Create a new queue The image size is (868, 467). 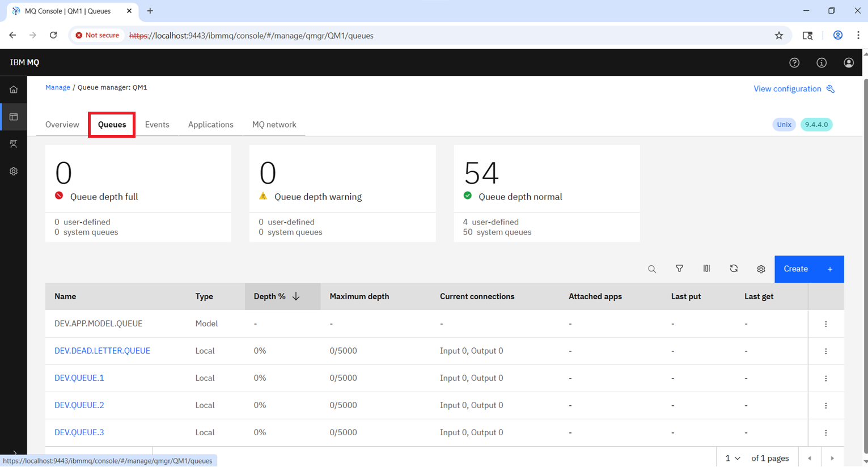[809, 269]
